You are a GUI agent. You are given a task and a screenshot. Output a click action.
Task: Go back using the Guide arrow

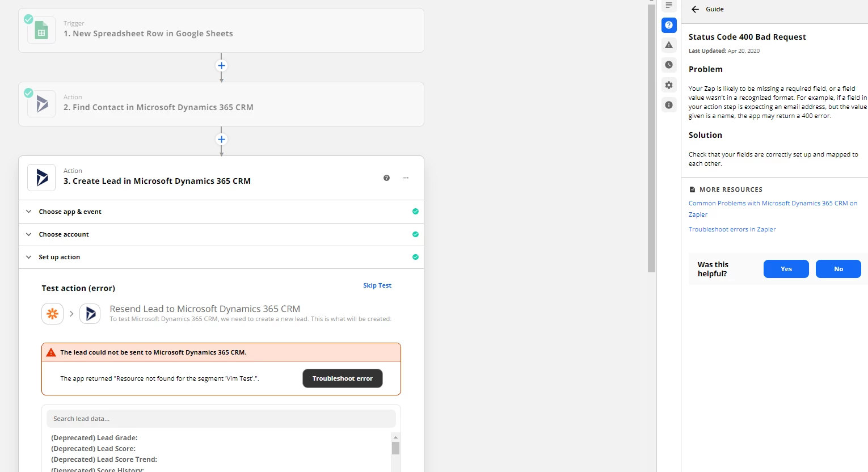[694, 9]
